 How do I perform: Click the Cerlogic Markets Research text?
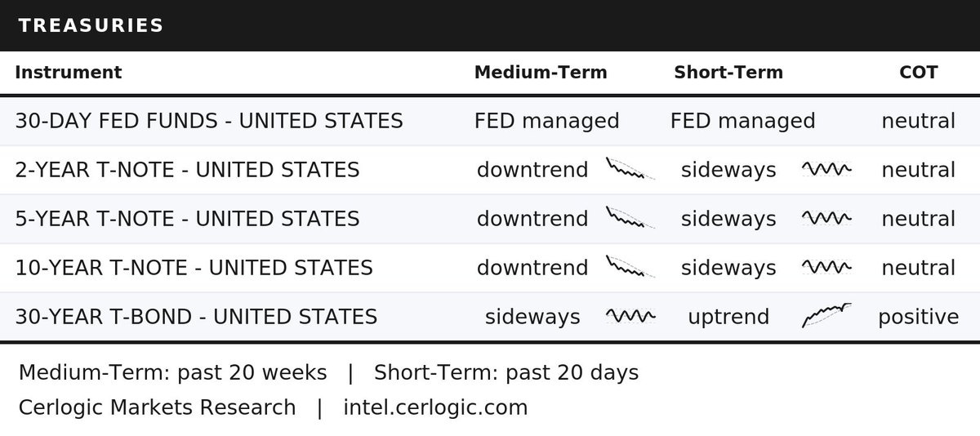[x=157, y=407]
